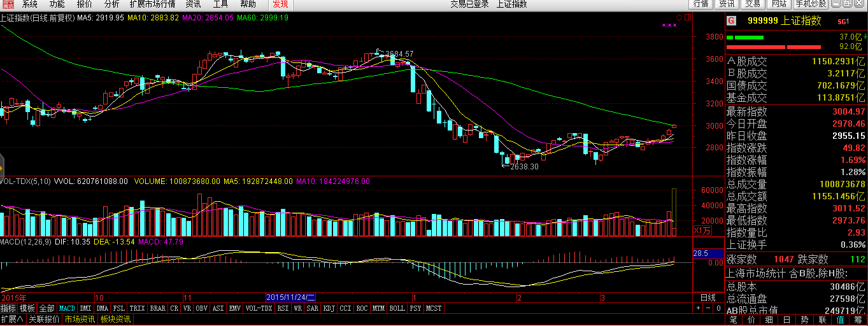Switch indicator to MTM
The height and width of the screenshot is (326, 868).
click(x=378, y=308)
